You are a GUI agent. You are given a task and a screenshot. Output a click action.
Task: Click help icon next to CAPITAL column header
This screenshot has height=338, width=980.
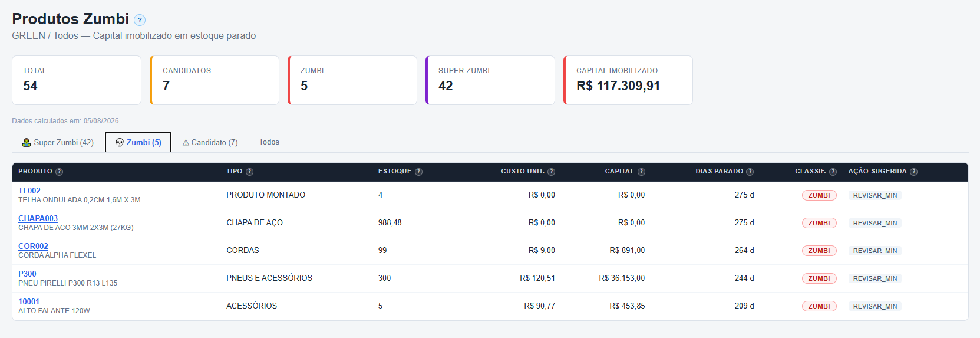click(x=641, y=172)
